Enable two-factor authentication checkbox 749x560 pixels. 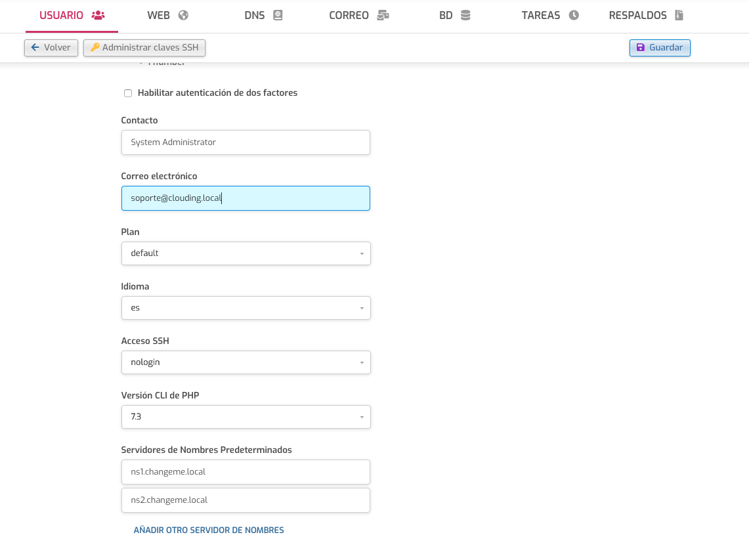128,93
